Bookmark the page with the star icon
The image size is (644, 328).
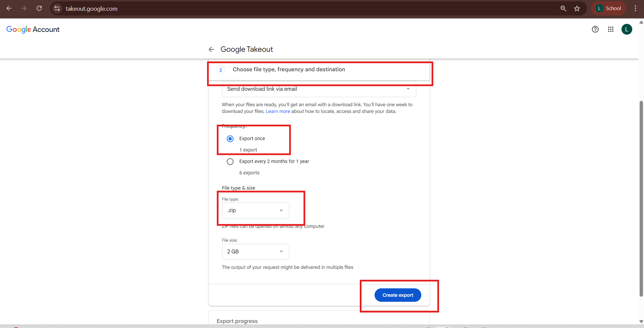(x=577, y=8)
